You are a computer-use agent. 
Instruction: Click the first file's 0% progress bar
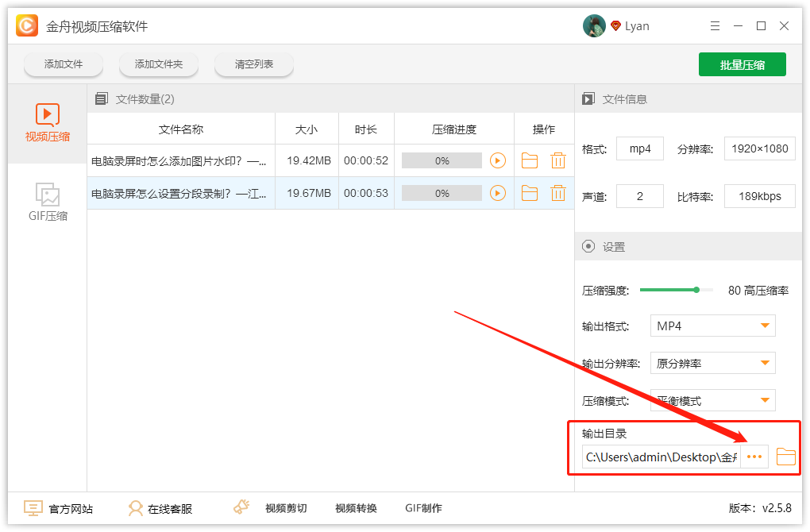(442, 160)
